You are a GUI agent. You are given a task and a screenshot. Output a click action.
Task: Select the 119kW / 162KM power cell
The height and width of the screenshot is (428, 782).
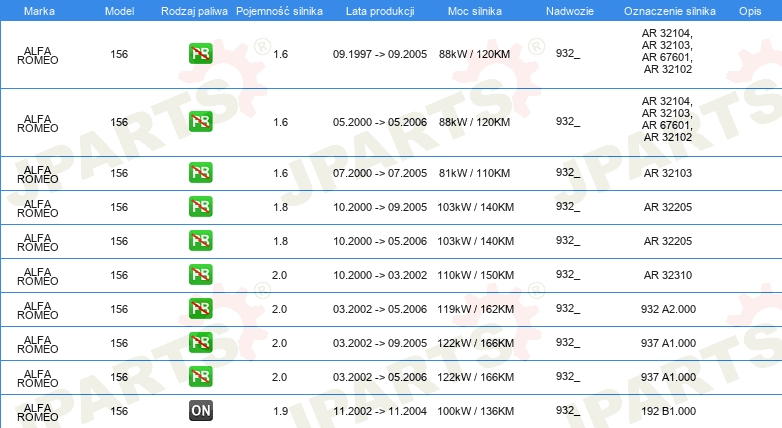[x=476, y=309]
